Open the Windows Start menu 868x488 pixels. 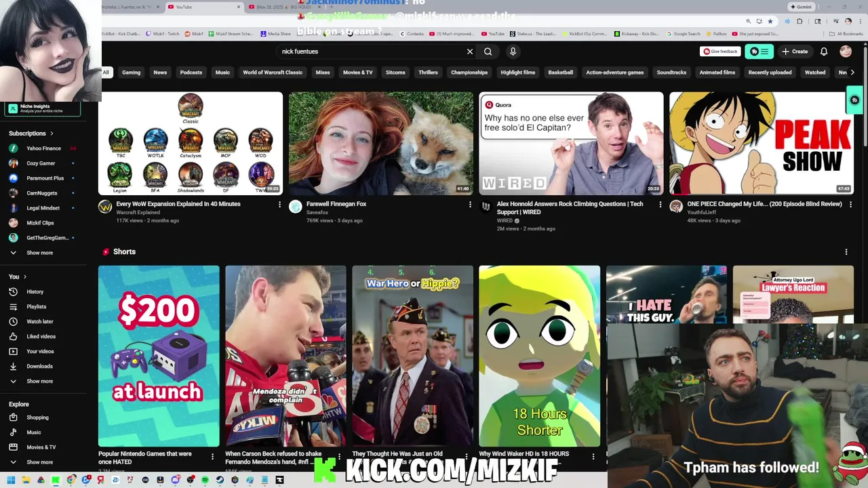pyautogui.click(x=11, y=480)
